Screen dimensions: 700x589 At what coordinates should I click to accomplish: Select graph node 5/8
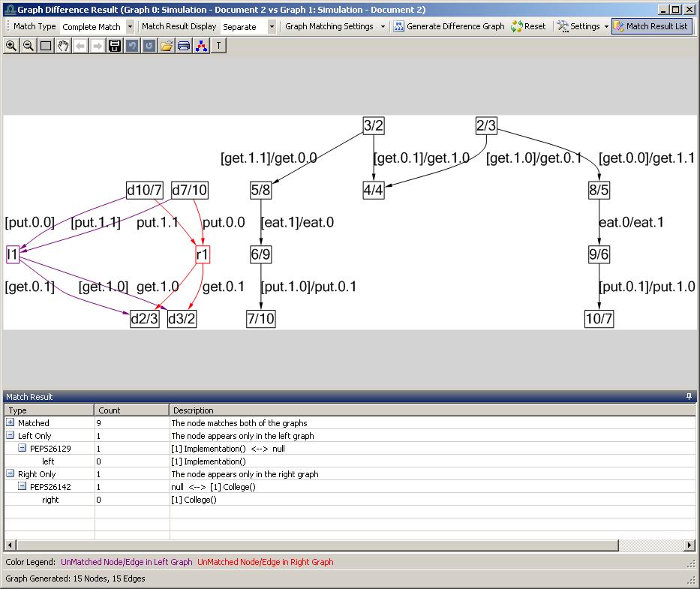(260, 190)
